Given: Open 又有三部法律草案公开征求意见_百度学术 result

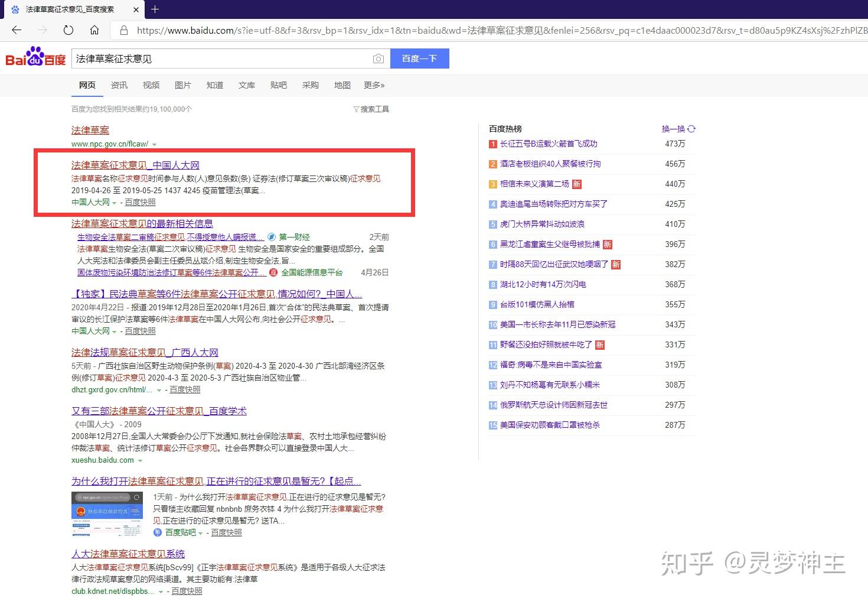Looking at the screenshot, I should point(159,411).
